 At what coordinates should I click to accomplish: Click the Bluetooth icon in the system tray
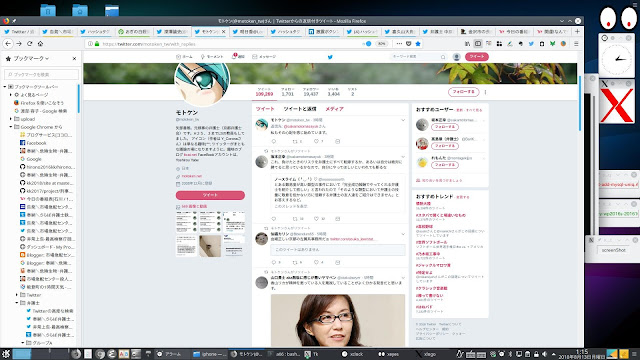click(510, 354)
